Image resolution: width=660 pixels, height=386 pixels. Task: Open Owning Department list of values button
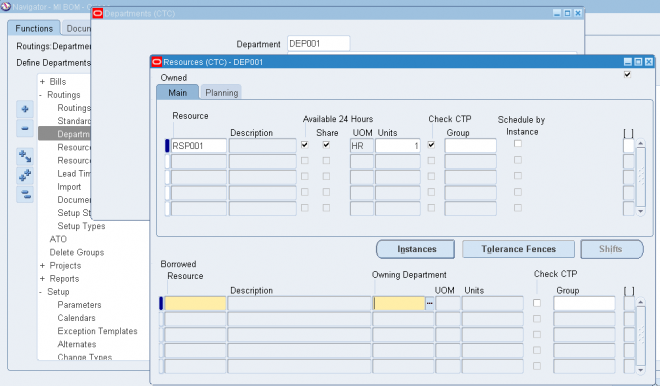pyautogui.click(x=429, y=303)
